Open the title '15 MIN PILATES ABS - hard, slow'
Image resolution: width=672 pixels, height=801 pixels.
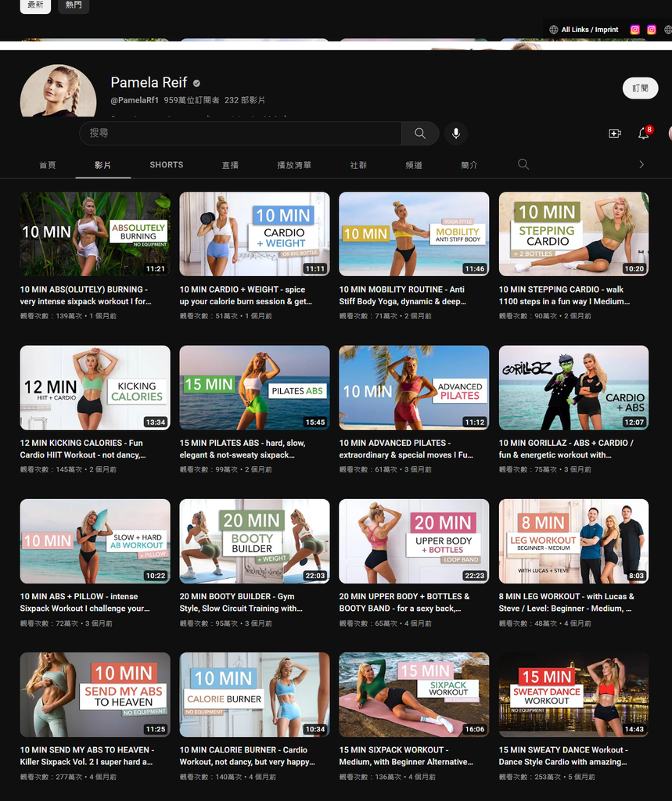243,449
